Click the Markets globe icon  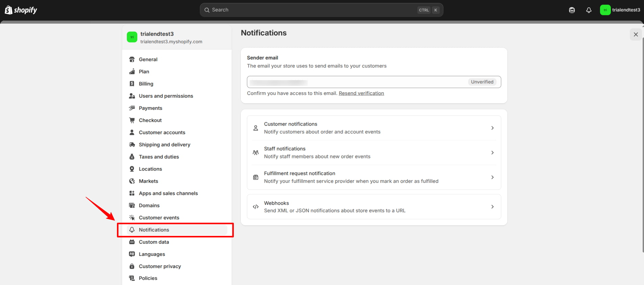pyautogui.click(x=132, y=181)
